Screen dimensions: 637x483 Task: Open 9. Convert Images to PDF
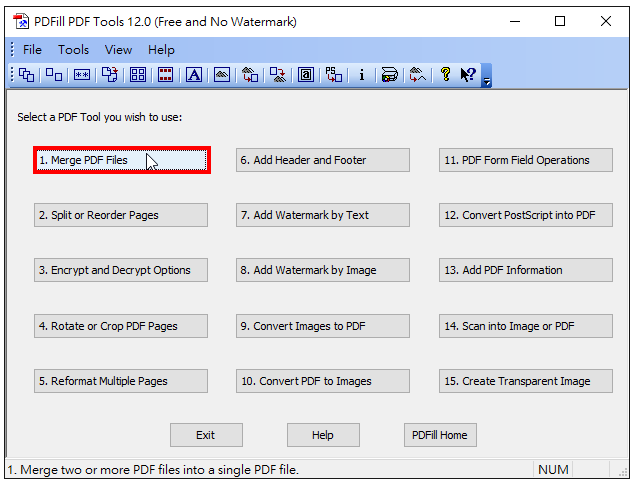(323, 326)
